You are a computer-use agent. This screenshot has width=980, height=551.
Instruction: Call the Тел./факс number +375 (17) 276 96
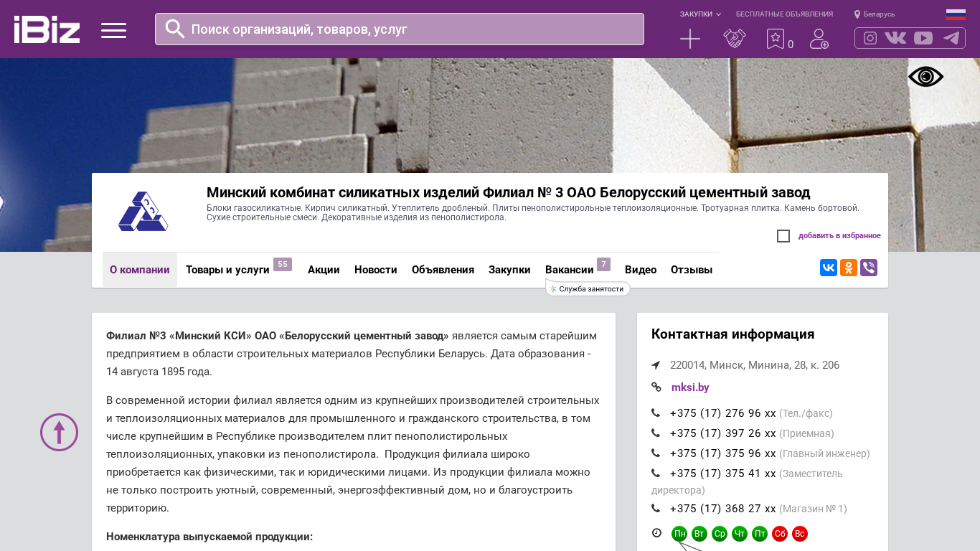[723, 413]
